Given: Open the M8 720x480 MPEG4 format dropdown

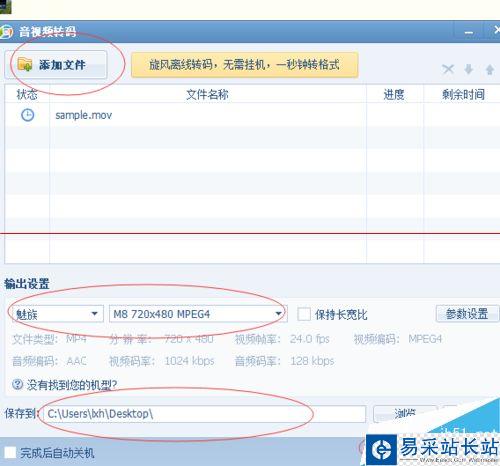Looking at the screenshot, I should pyautogui.click(x=198, y=314).
